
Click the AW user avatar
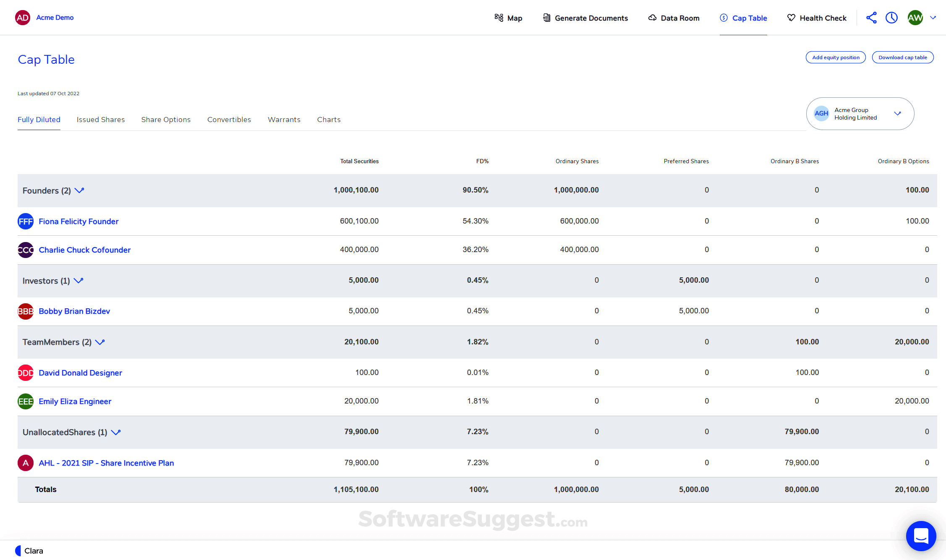pyautogui.click(x=915, y=18)
